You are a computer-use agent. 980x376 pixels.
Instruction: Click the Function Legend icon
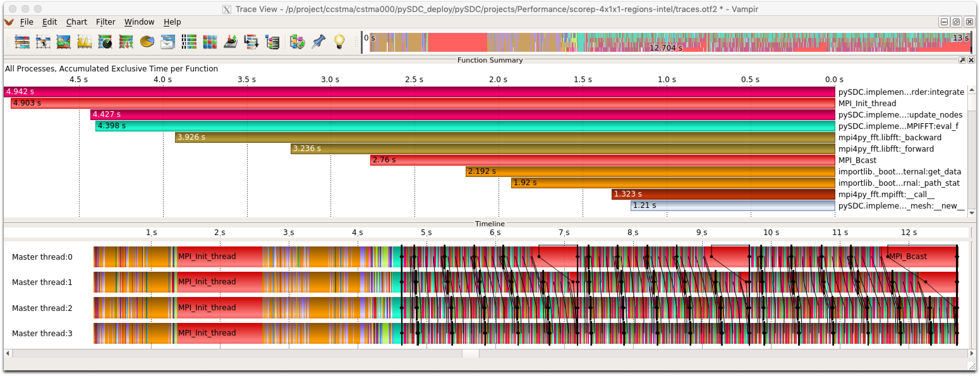click(x=297, y=42)
